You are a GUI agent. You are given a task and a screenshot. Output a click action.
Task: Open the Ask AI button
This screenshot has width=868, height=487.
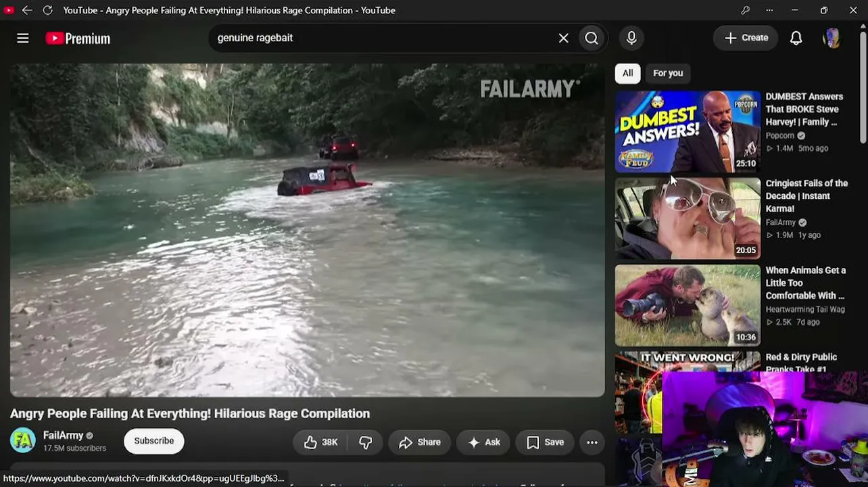484,442
